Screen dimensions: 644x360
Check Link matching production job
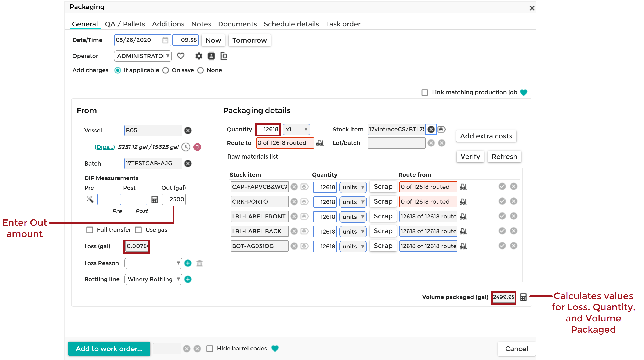[424, 92]
